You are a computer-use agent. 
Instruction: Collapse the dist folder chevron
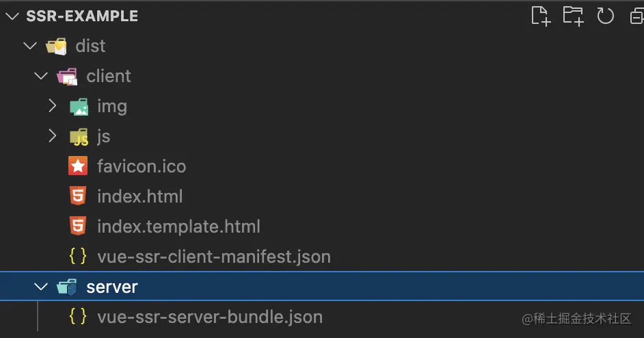tap(29, 46)
